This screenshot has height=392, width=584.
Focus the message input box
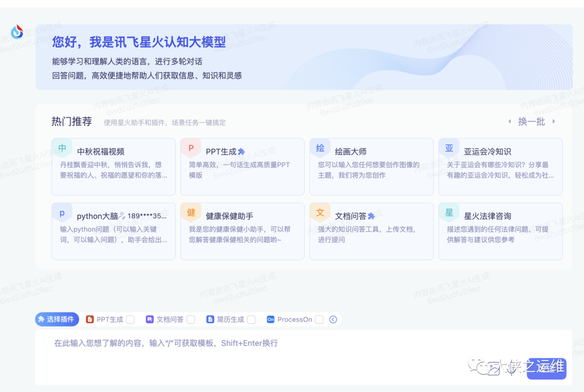click(x=303, y=357)
